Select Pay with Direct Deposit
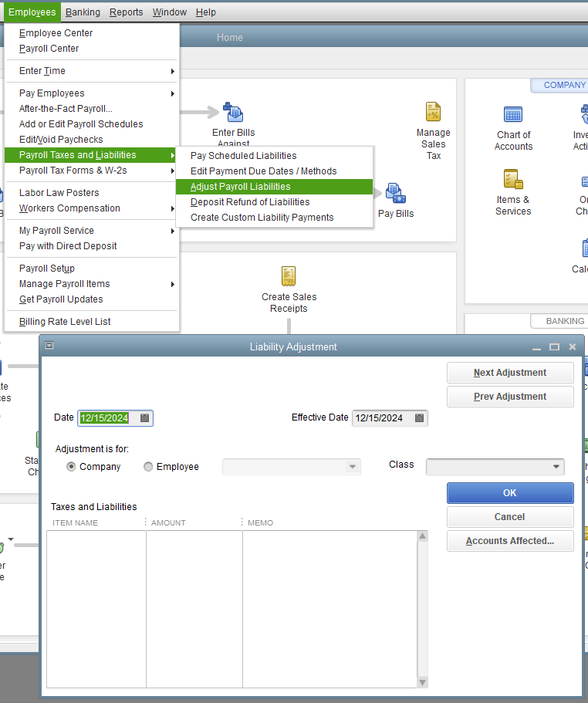This screenshot has height=703, width=588. [90, 246]
